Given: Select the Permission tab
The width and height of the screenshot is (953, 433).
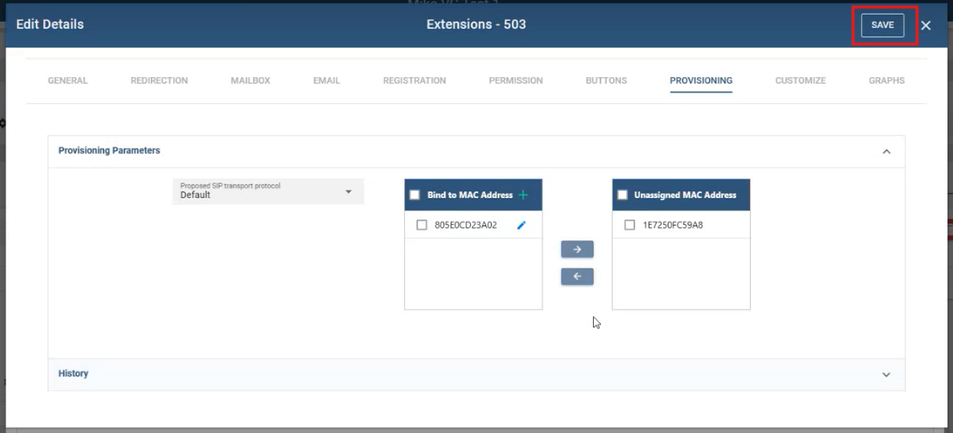Looking at the screenshot, I should pyautogui.click(x=515, y=80).
